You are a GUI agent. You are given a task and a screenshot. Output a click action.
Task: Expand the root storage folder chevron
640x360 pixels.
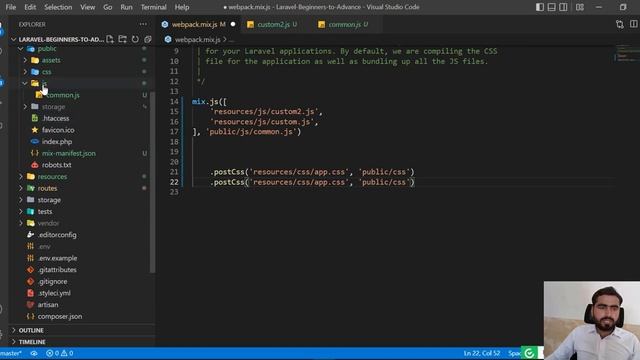(21, 200)
